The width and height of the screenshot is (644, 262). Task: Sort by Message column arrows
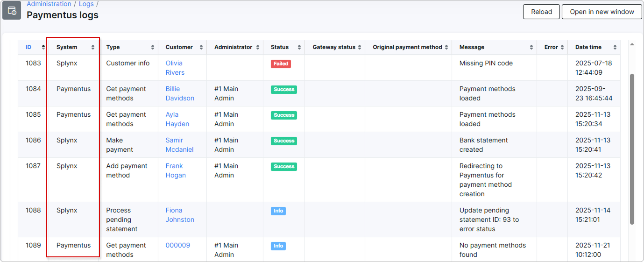click(x=531, y=47)
